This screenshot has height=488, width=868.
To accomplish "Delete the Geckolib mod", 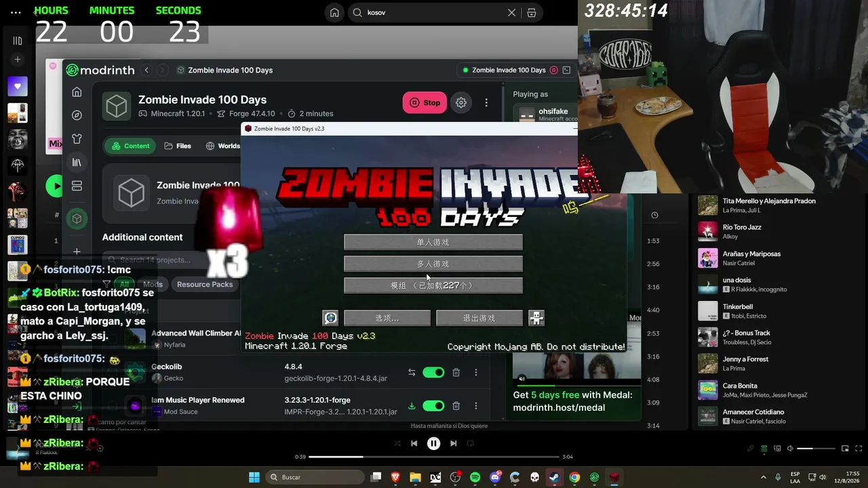I will pyautogui.click(x=456, y=372).
